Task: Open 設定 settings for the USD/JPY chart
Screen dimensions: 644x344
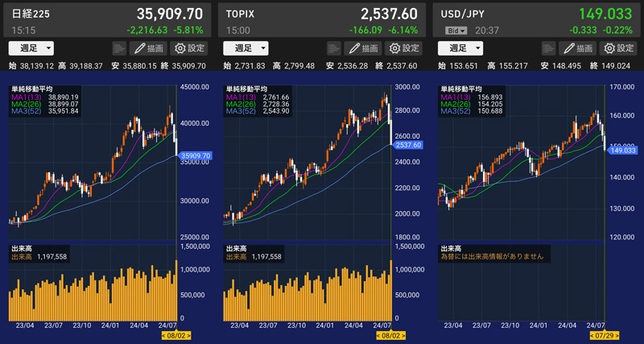Action: click(618, 48)
